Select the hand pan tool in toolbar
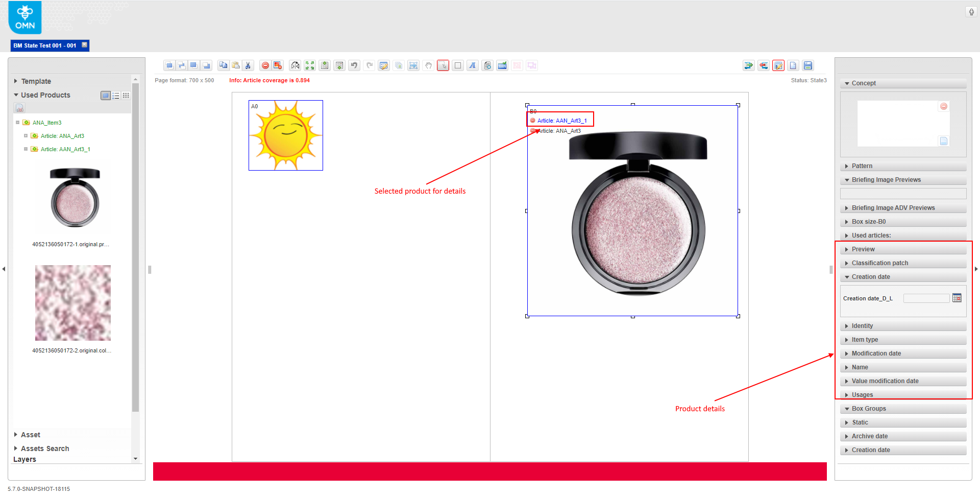The width and height of the screenshot is (980, 496). click(x=429, y=65)
